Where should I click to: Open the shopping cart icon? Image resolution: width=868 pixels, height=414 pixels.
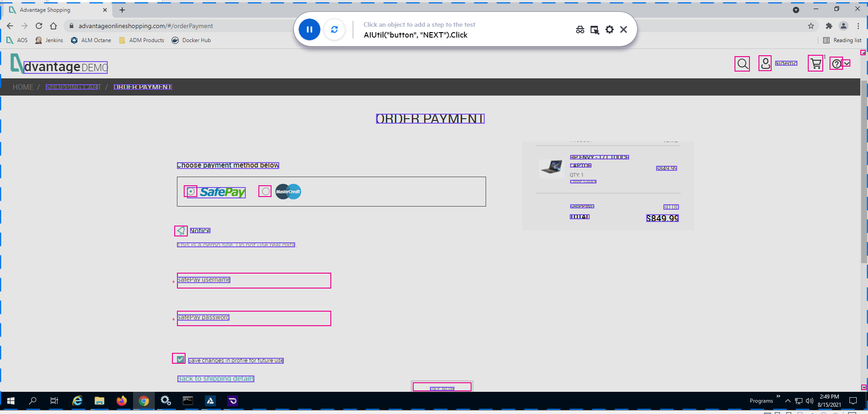tap(816, 63)
